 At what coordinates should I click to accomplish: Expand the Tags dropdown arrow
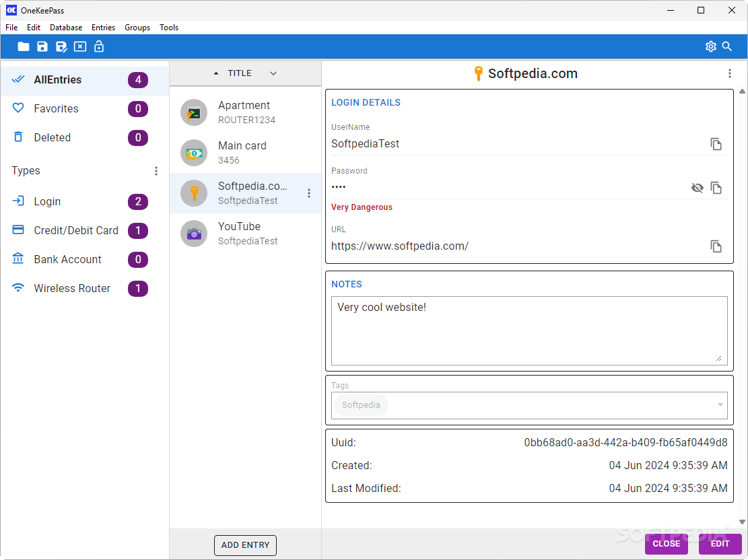click(x=720, y=405)
